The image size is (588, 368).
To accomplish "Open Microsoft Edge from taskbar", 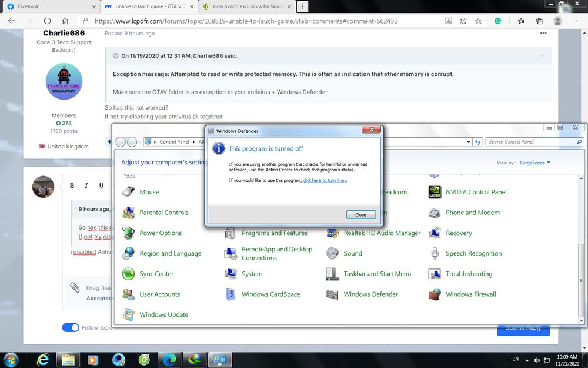I will coord(169,360).
